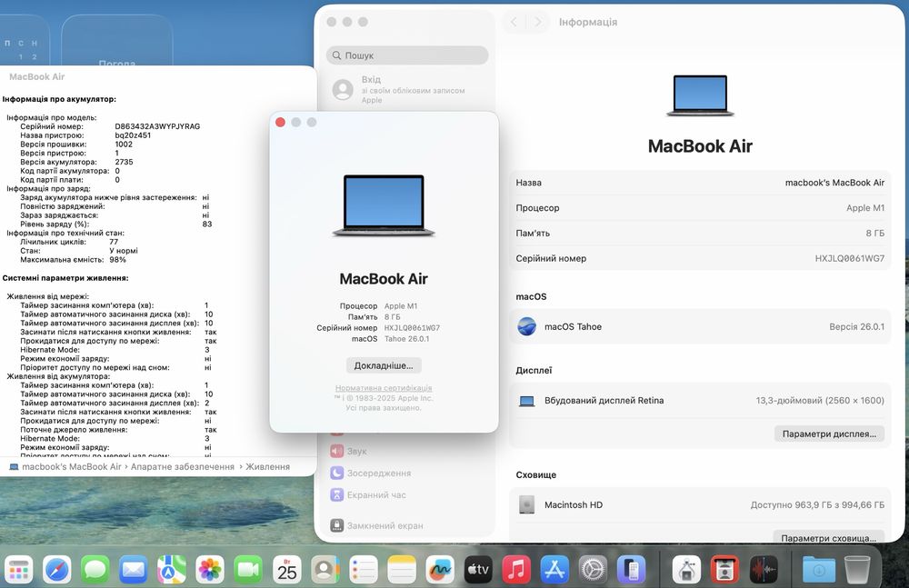Viewport: 909px width, 588px height.
Task: Close the small MacBook Air about window
Action: coord(281,123)
